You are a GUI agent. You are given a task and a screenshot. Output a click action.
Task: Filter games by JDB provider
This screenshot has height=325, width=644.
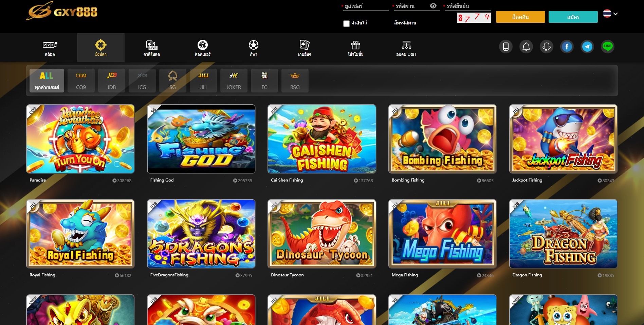pyautogui.click(x=112, y=81)
